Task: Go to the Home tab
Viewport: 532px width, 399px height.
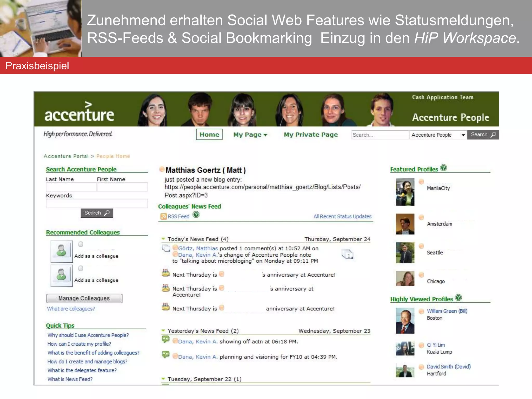Action: [x=209, y=134]
